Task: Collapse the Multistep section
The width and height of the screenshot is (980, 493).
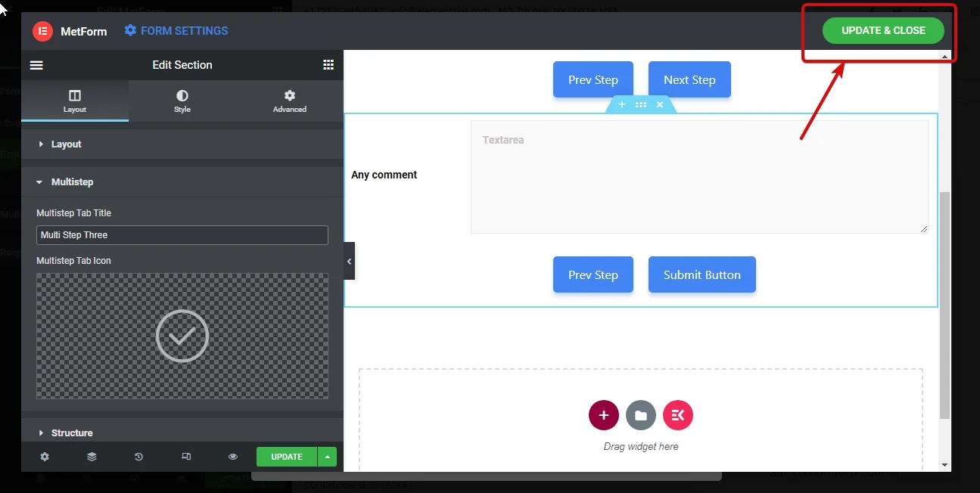Action: 182,182
